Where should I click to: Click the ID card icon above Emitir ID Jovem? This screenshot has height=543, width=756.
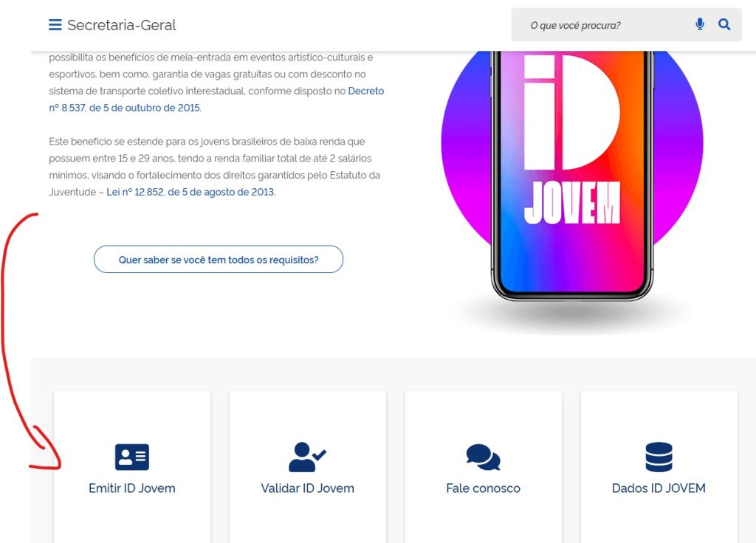[132, 457]
